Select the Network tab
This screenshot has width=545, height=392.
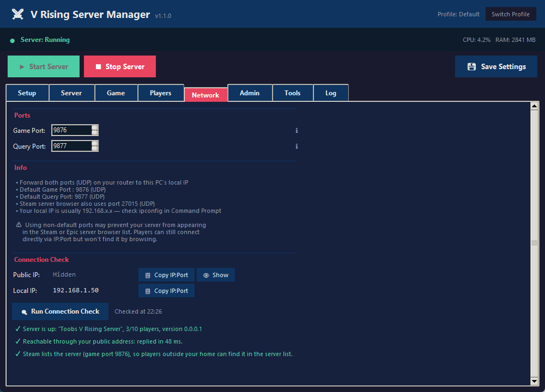[205, 95]
